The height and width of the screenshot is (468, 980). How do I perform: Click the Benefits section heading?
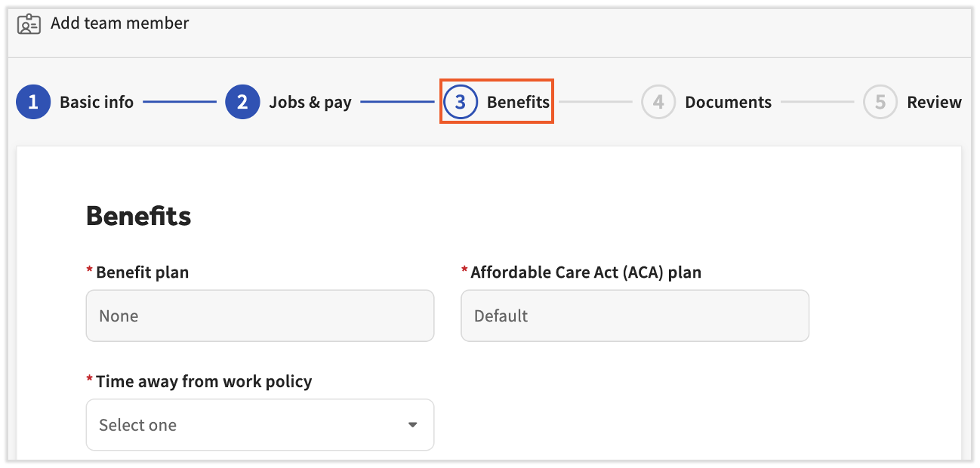point(139,216)
